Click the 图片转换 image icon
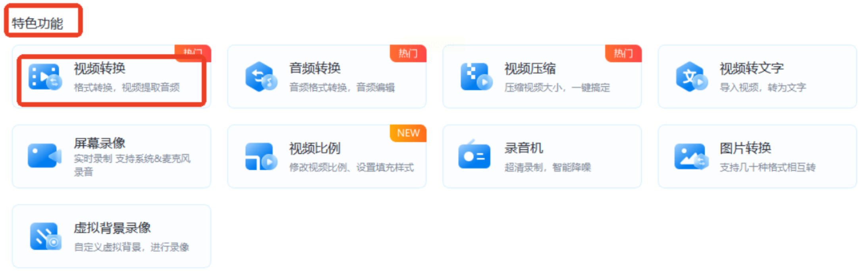 click(691, 157)
